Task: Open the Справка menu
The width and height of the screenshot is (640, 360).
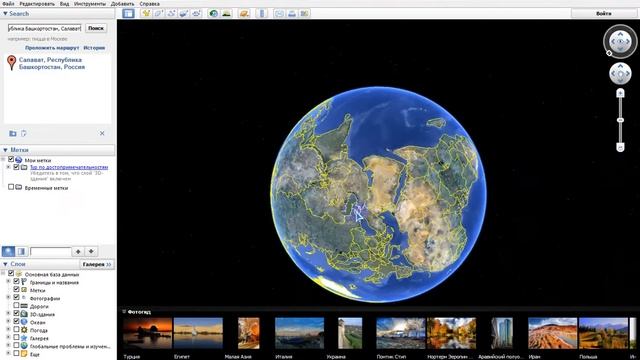Action: 149,4
